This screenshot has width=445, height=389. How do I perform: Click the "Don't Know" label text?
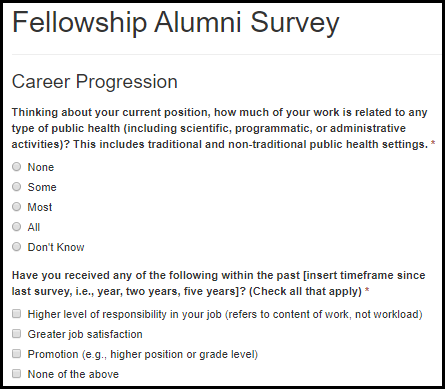click(56, 247)
